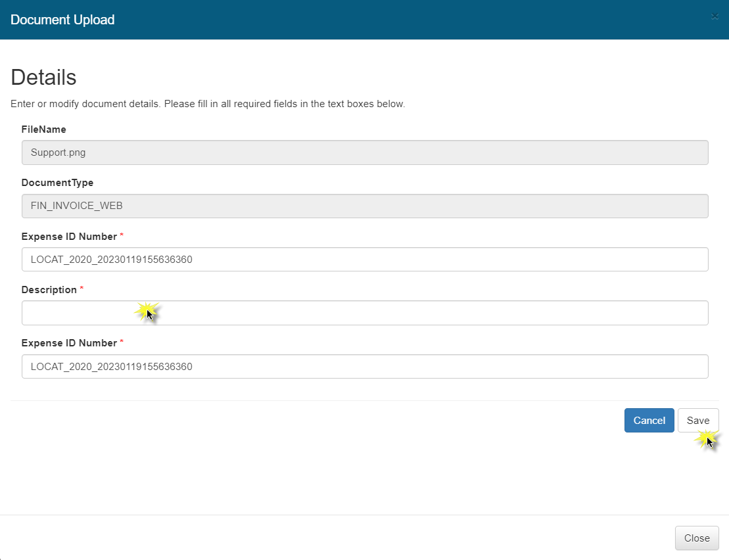Dismiss dialog with header X icon
The image size is (729, 560).
[715, 16]
